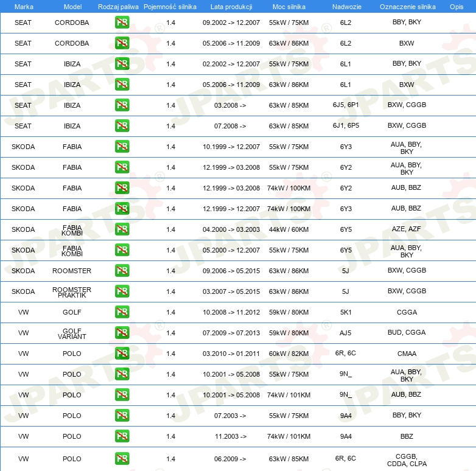The height and width of the screenshot is (471, 476).
Task: Click the single engine code BBZ
Action: point(407,436)
